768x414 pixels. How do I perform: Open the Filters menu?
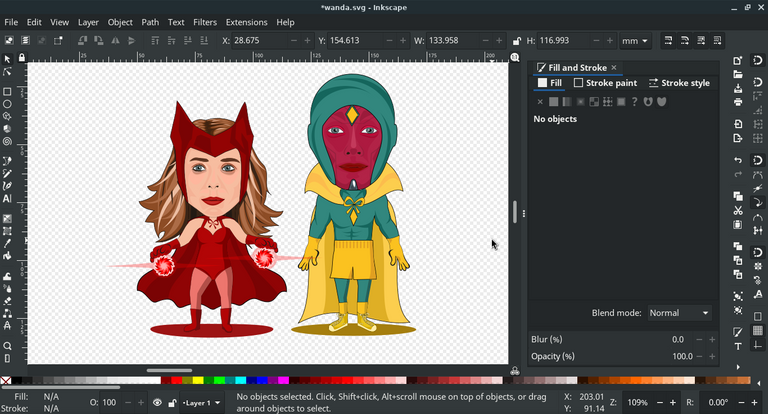coord(205,22)
